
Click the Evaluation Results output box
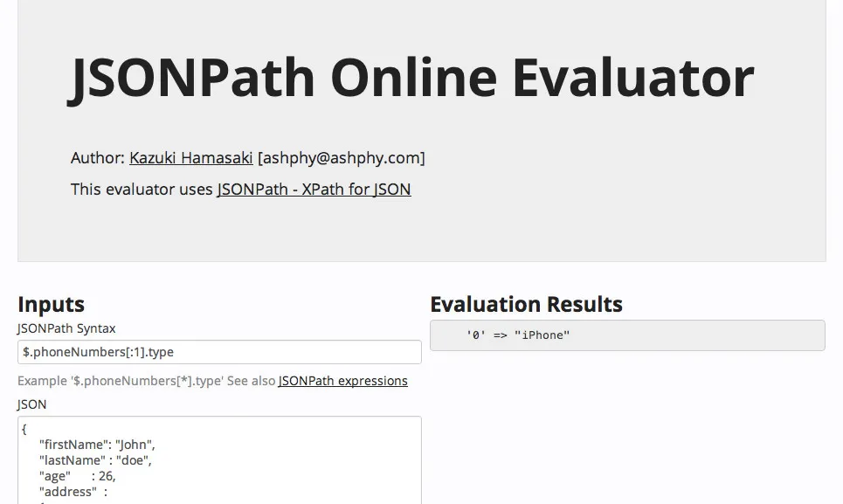626,335
